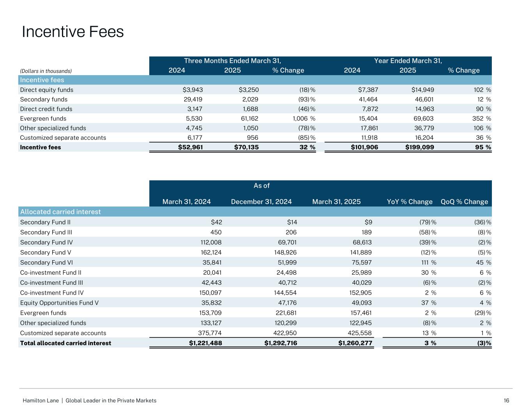Select the 'Three Months Ended March 31,' header
532x411 pixels.
click(x=232, y=61)
